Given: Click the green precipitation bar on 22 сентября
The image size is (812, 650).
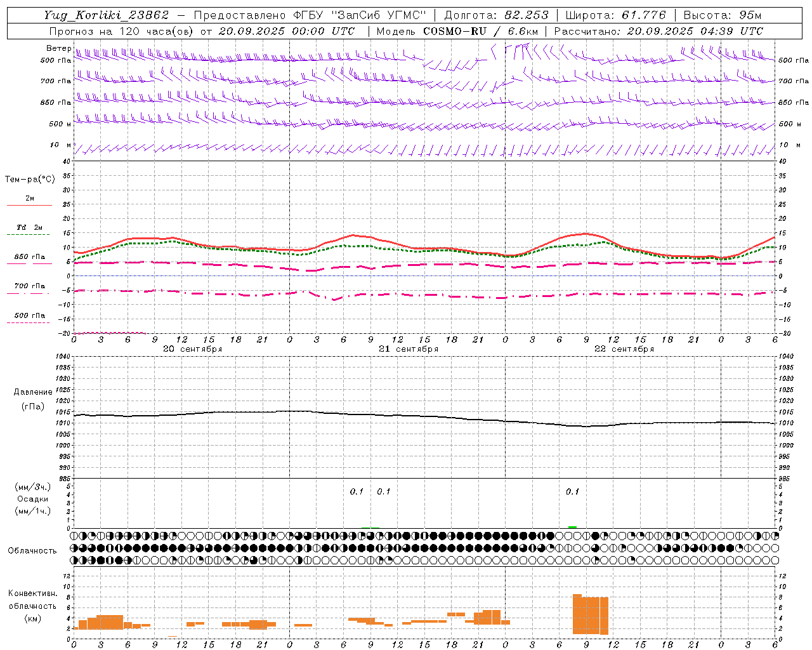Looking at the screenshot, I should [572, 527].
